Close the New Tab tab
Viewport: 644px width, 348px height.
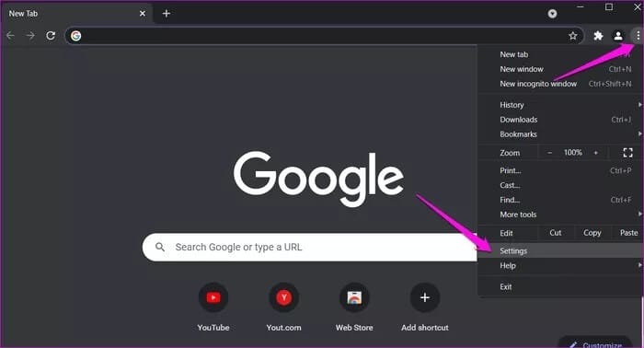click(x=143, y=14)
